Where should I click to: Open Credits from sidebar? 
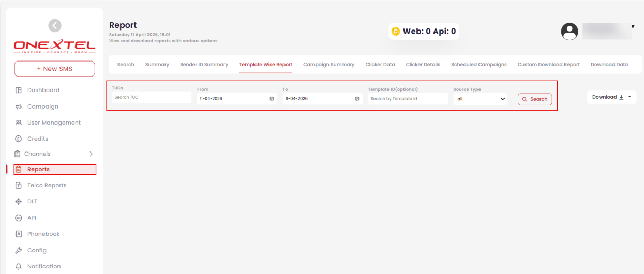38,139
